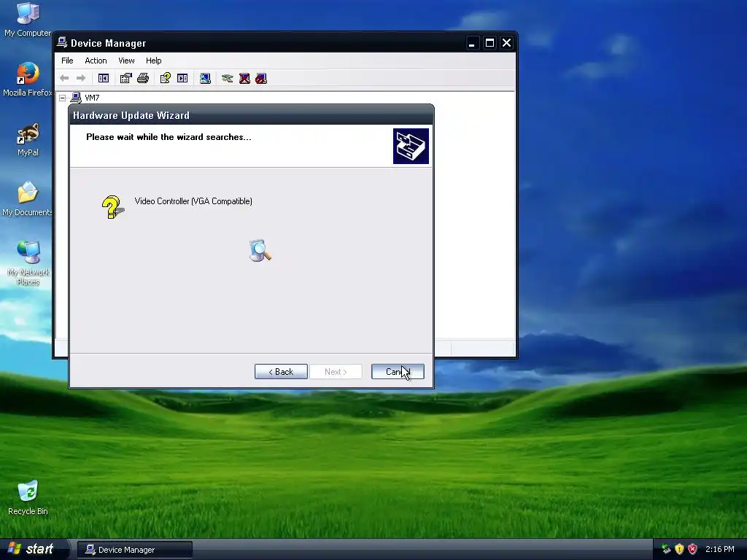Click the searching magnifier animation icon
This screenshot has height=560, width=747.
tap(260, 251)
